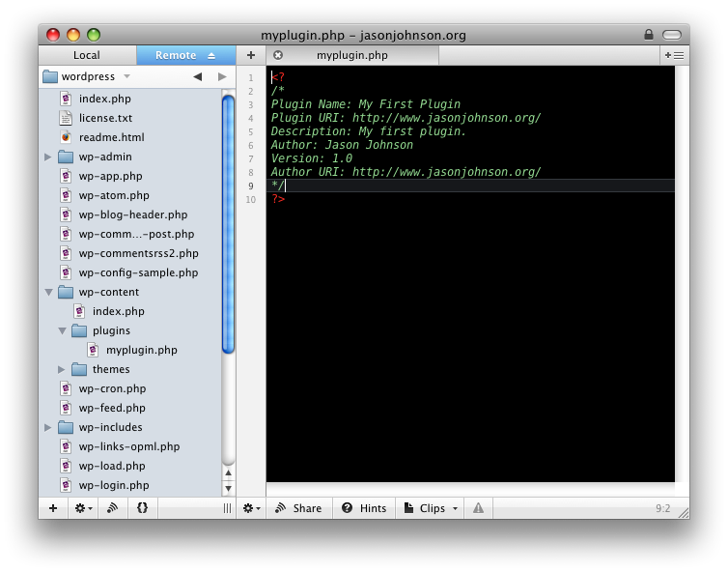Click the Hints button

364,508
